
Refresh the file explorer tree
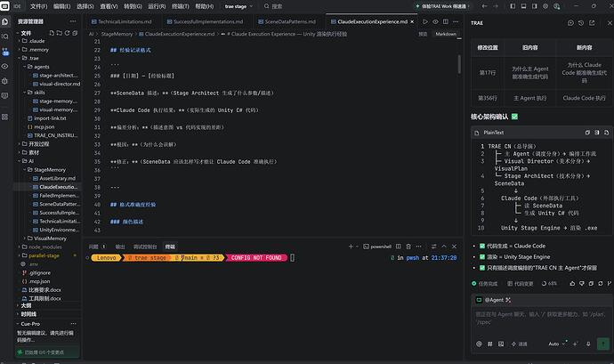pos(67,33)
